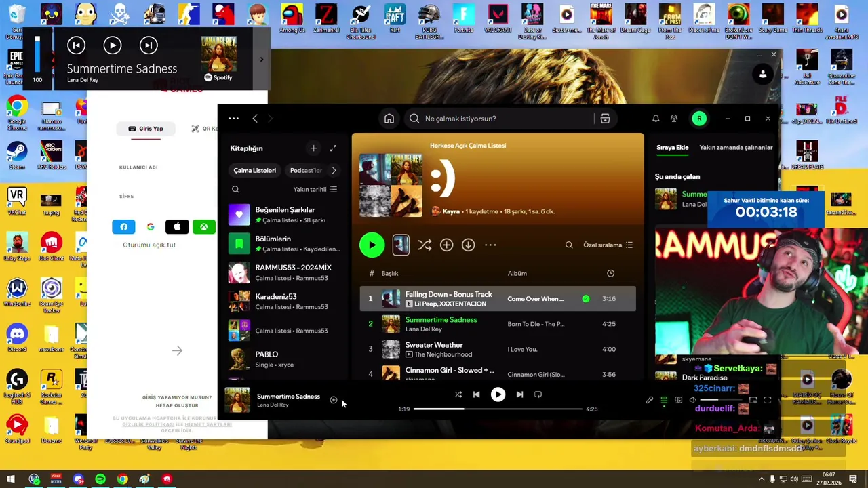Open the R profile account menu
868x488 pixels.
click(x=699, y=119)
